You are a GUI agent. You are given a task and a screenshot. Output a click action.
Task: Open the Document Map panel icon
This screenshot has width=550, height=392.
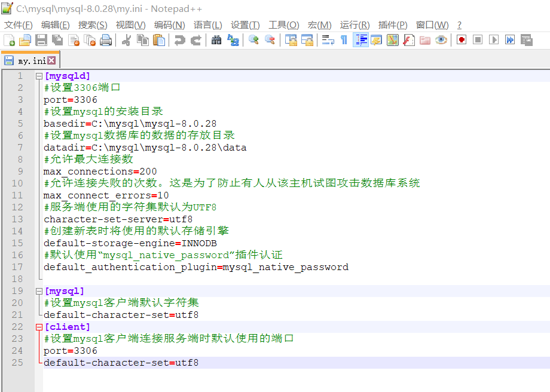point(393,40)
